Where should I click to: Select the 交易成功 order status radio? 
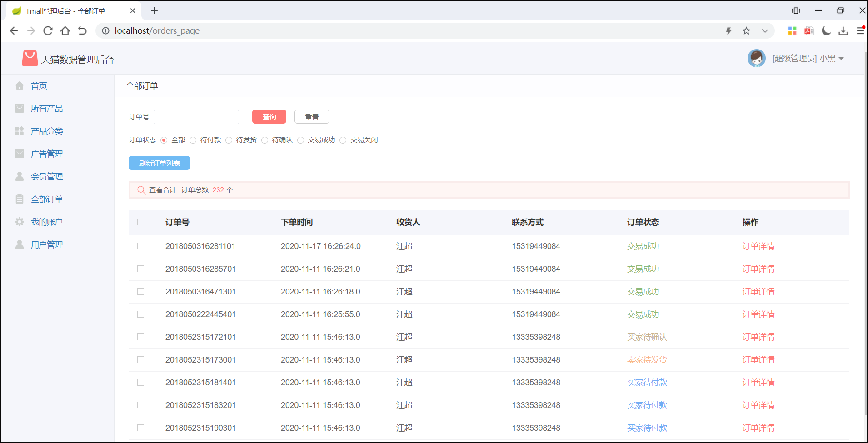(300, 140)
